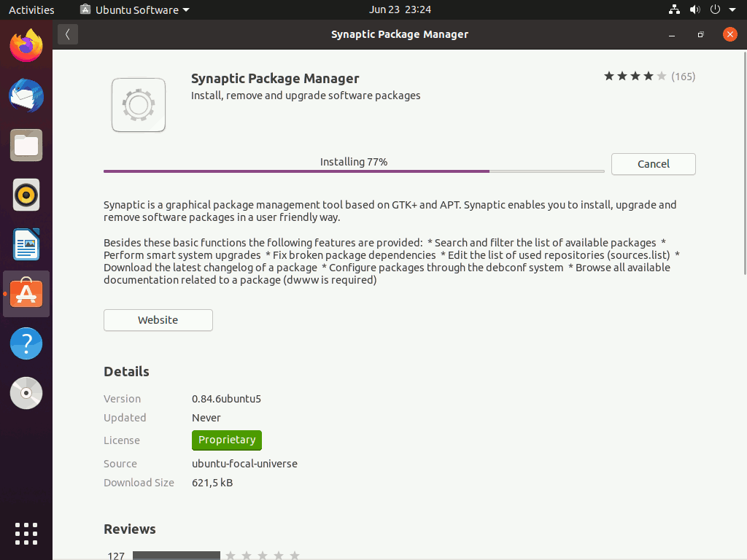Click the 127 five-star review bar
This screenshot has width=747, height=560.
point(177,555)
